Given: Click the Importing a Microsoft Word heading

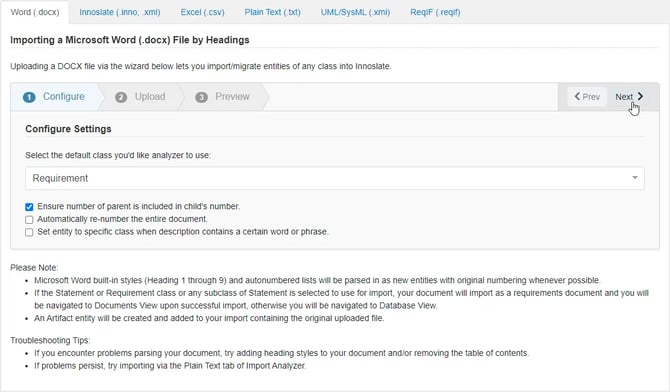Looking at the screenshot, I should (130, 40).
